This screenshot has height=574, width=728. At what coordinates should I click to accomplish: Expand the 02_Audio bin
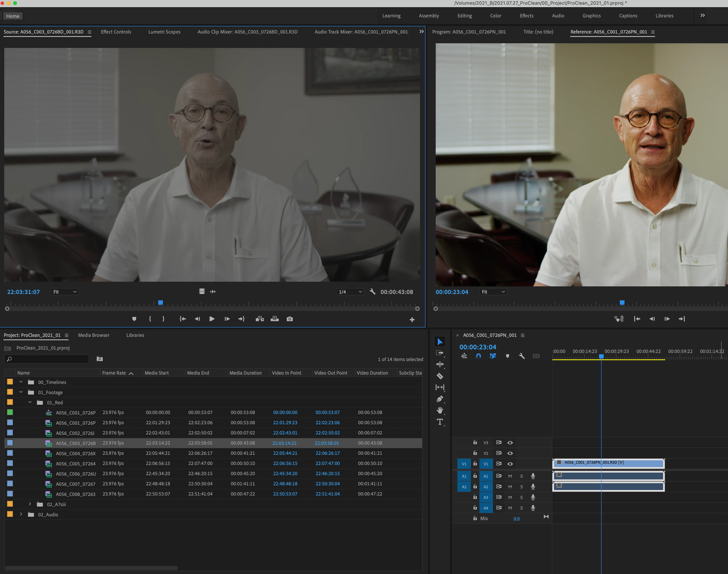click(x=21, y=514)
